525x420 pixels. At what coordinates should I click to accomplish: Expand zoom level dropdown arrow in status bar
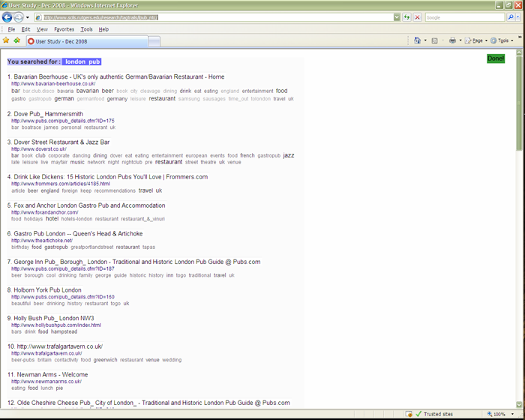pyautogui.click(x=512, y=414)
